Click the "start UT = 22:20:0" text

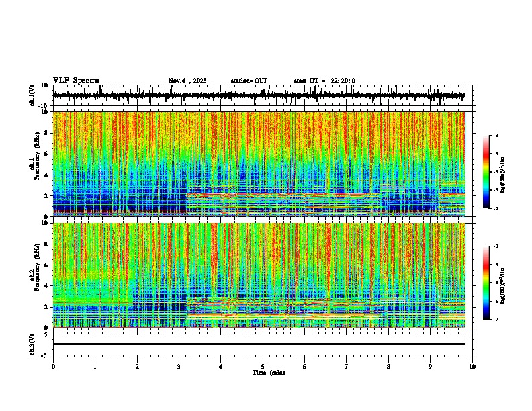[324, 81]
